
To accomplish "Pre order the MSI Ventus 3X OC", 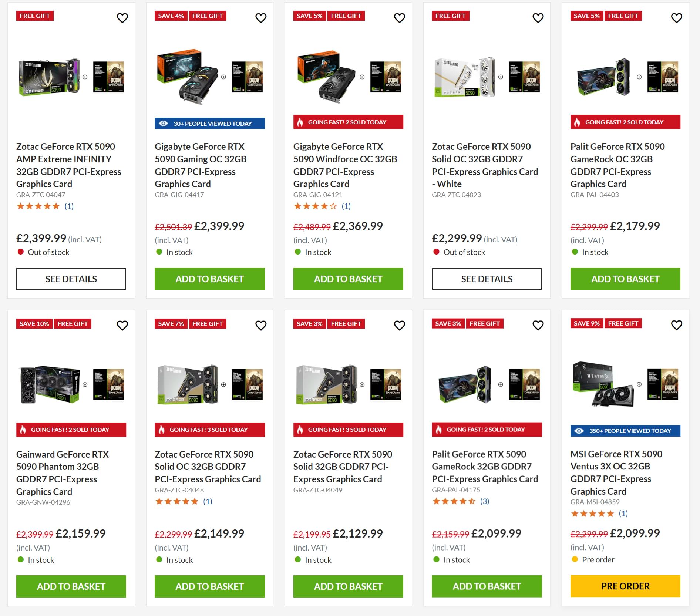I will click(x=625, y=586).
